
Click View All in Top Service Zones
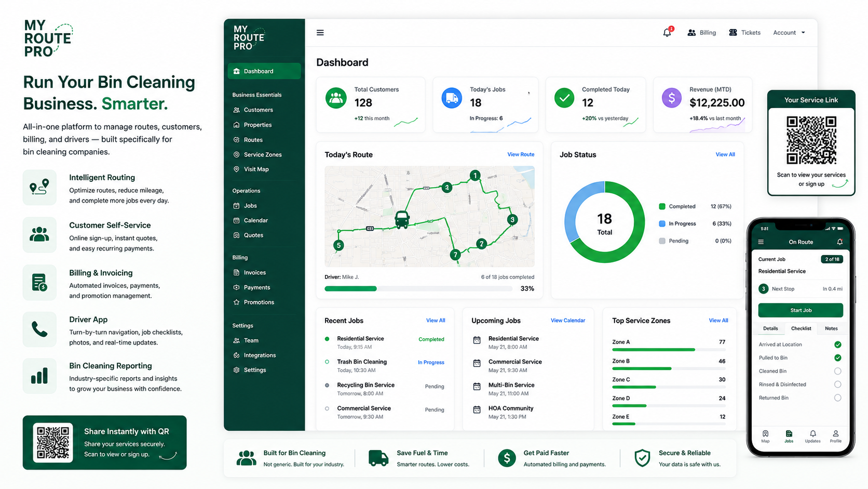point(718,321)
